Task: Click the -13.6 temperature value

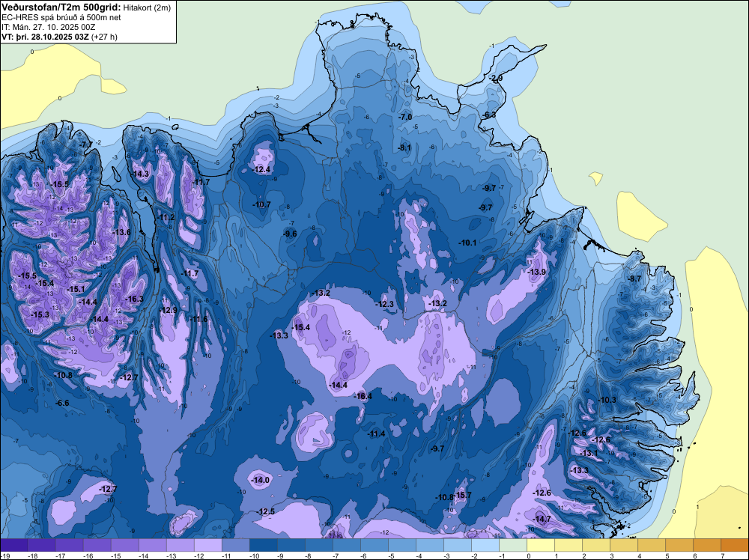Action: [x=121, y=232]
